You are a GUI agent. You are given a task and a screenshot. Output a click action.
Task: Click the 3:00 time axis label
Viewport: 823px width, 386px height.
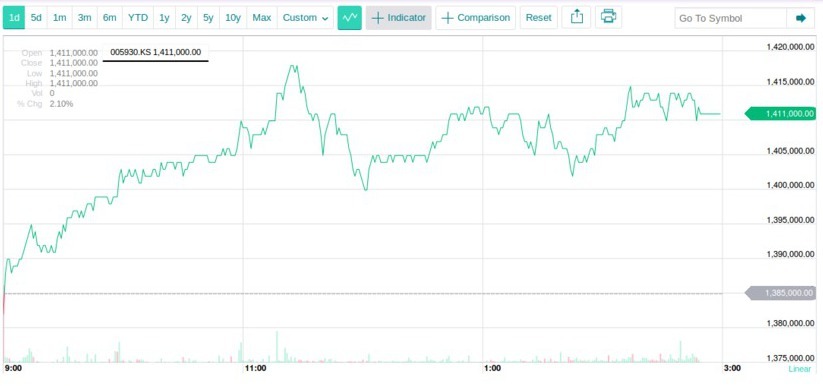732,369
